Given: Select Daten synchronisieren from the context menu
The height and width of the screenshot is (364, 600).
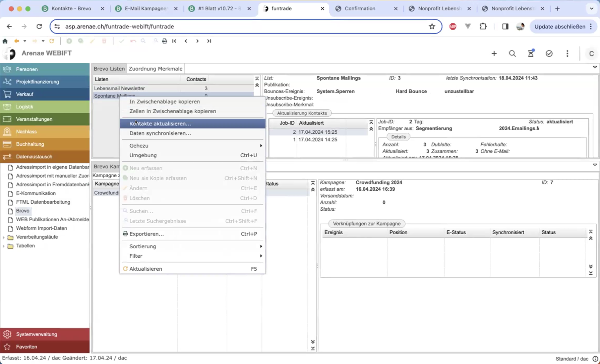Looking at the screenshot, I should [160, 133].
